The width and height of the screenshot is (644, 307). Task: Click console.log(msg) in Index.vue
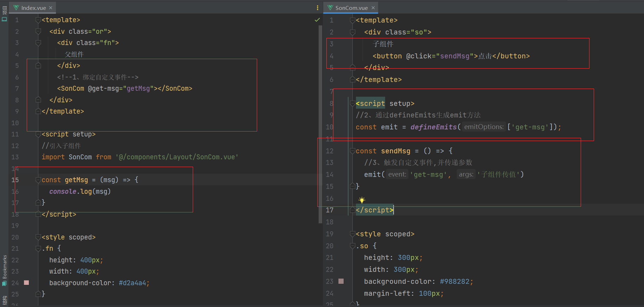(x=80, y=191)
